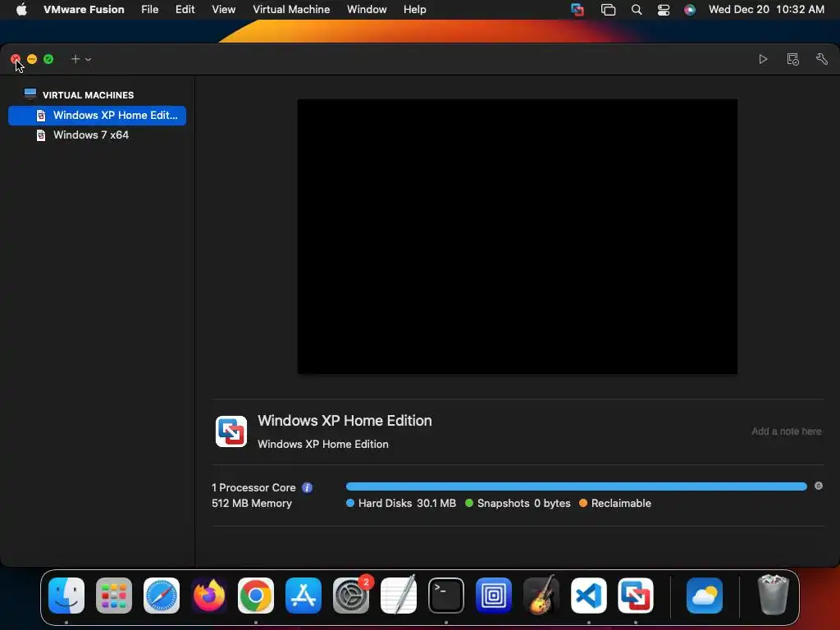Click the disk usage bar
Screen dimensions: 840x630
(577, 486)
